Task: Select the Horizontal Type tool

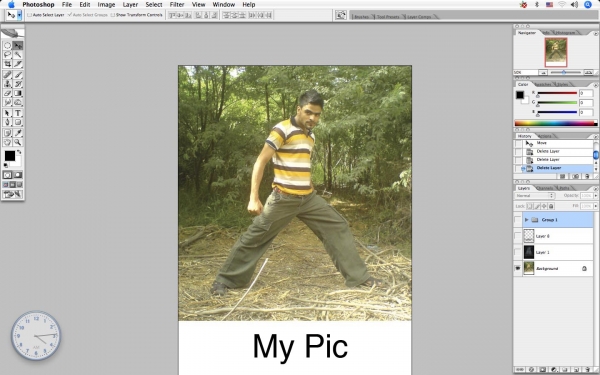Action: (18, 113)
